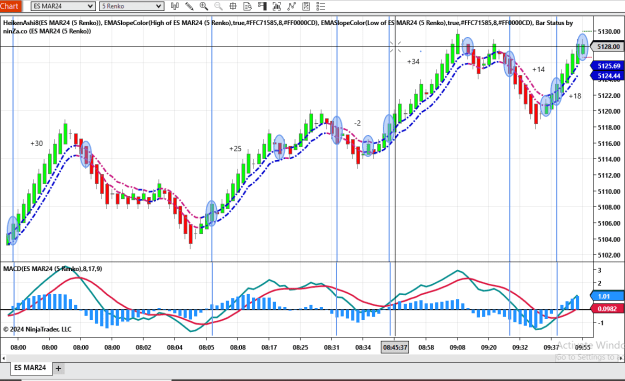The image size is (625, 381).
Task: Click the 08:45:37 time marker
Action: (x=395, y=348)
